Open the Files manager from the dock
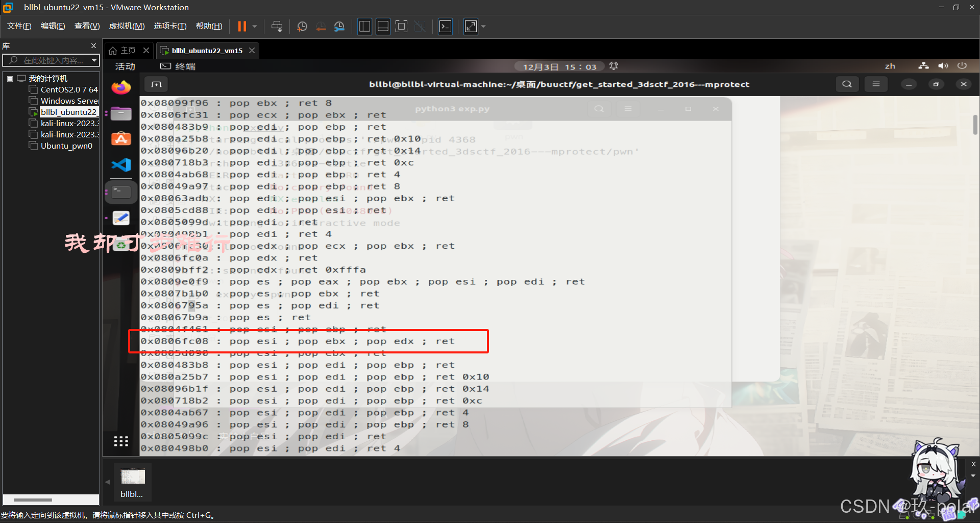Screen dimensions: 980x523 click(120, 113)
